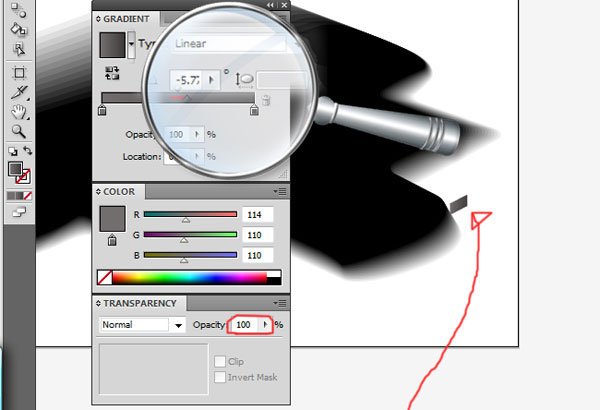Select the Blend tool in the toolbar
The height and width of the screenshot is (410, 600).
pyautogui.click(x=18, y=10)
